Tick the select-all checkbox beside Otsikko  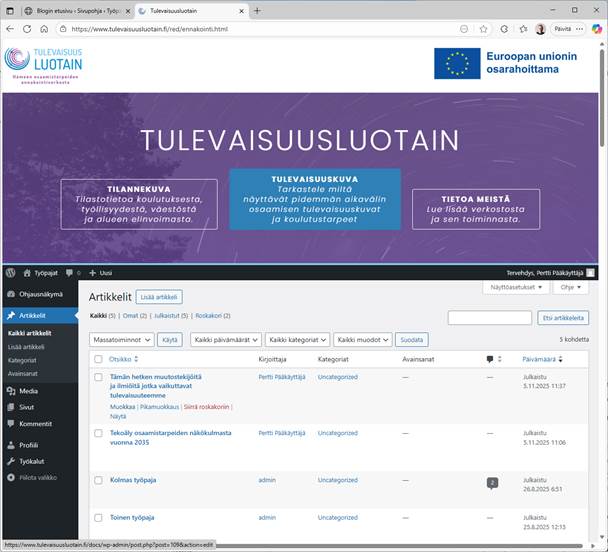pos(98,358)
